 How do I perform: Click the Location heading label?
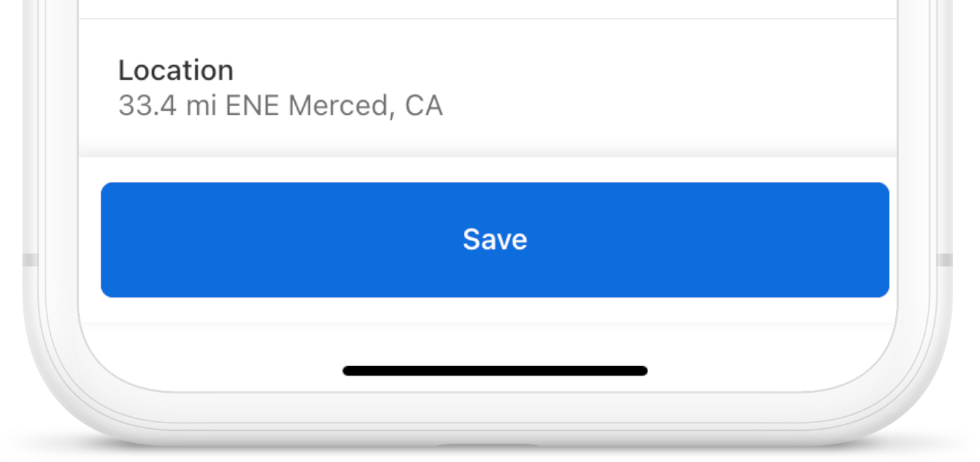click(x=176, y=71)
